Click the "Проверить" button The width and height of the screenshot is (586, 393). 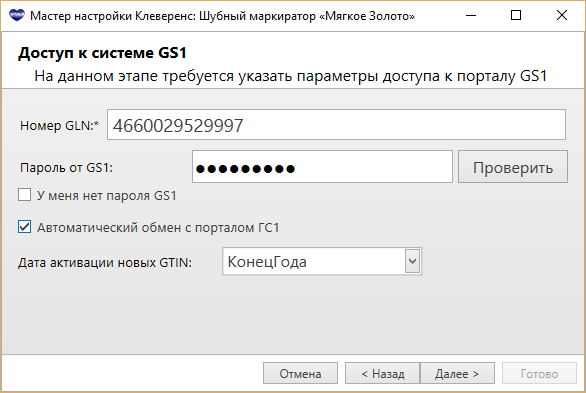(513, 167)
